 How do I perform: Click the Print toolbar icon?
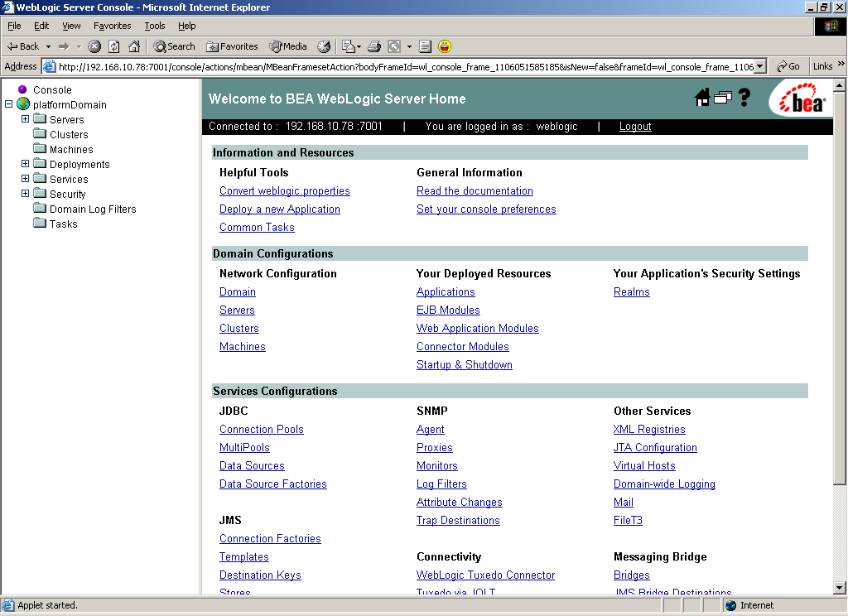point(374,46)
